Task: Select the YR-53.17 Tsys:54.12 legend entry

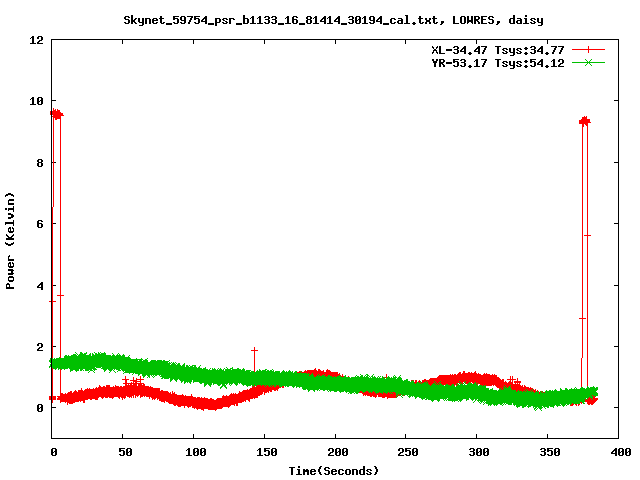Action: click(x=498, y=63)
